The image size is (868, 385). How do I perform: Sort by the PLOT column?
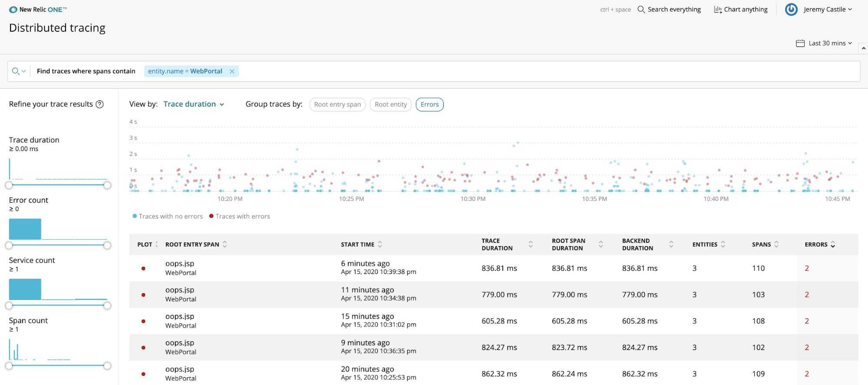pos(148,244)
